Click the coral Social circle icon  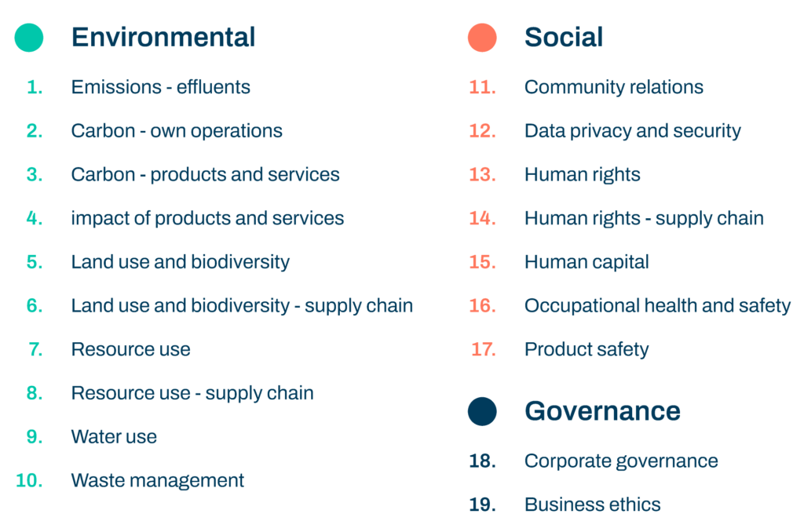click(x=482, y=38)
